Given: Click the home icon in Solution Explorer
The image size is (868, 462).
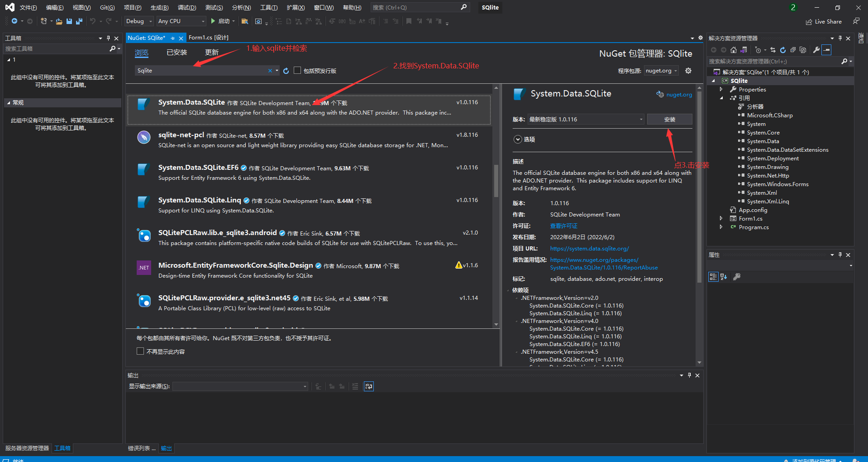Looking at the screenshot, I should click(734, 50).
